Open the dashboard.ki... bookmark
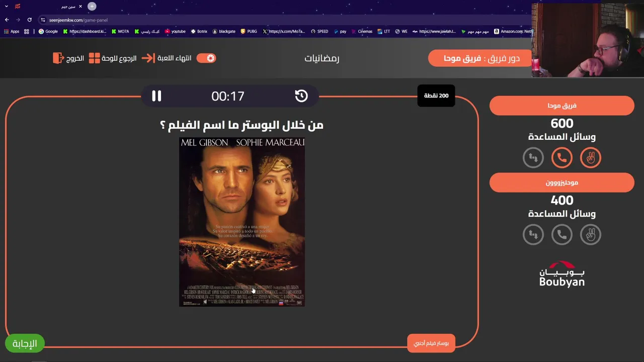The image size is (644, 362). 85,31
